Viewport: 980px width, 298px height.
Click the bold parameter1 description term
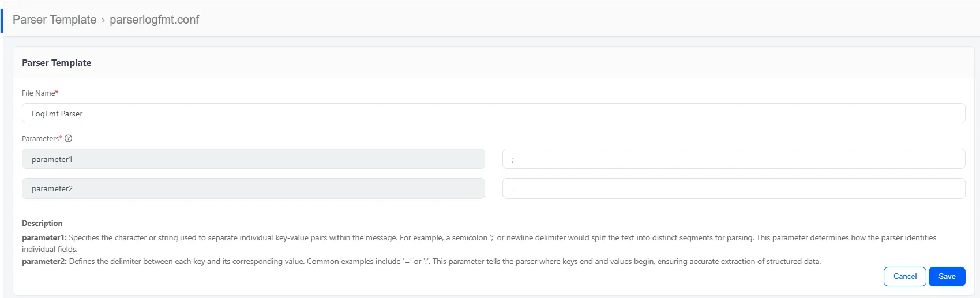(x=44, y=237)
